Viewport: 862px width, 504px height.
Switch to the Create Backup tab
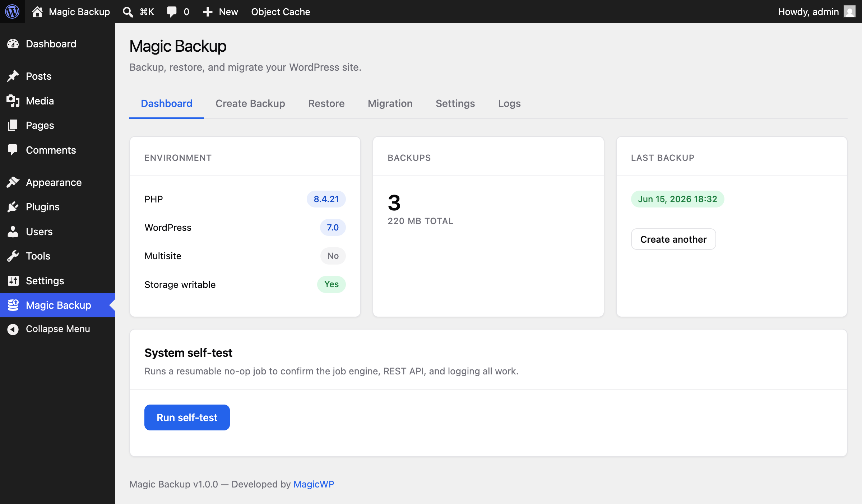[250, 103]
